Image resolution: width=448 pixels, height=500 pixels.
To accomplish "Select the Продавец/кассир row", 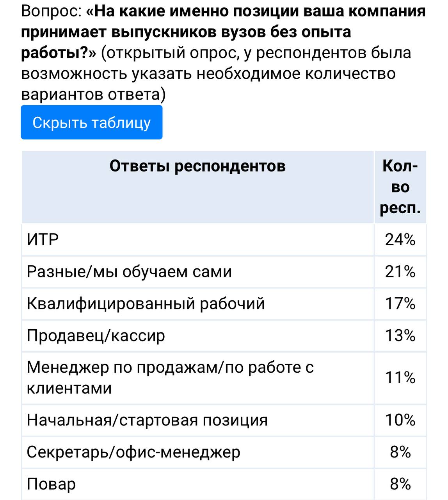I will [x=224, y=336].
